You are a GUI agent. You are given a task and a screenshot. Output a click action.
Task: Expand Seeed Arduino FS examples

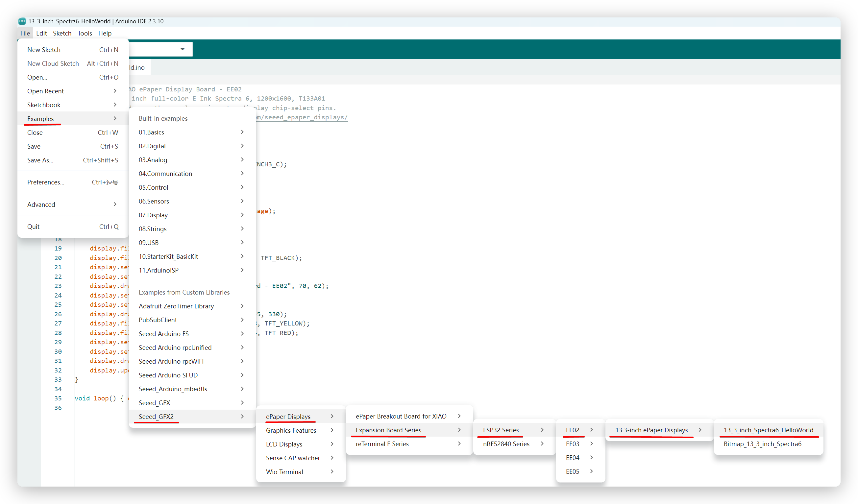192,333
